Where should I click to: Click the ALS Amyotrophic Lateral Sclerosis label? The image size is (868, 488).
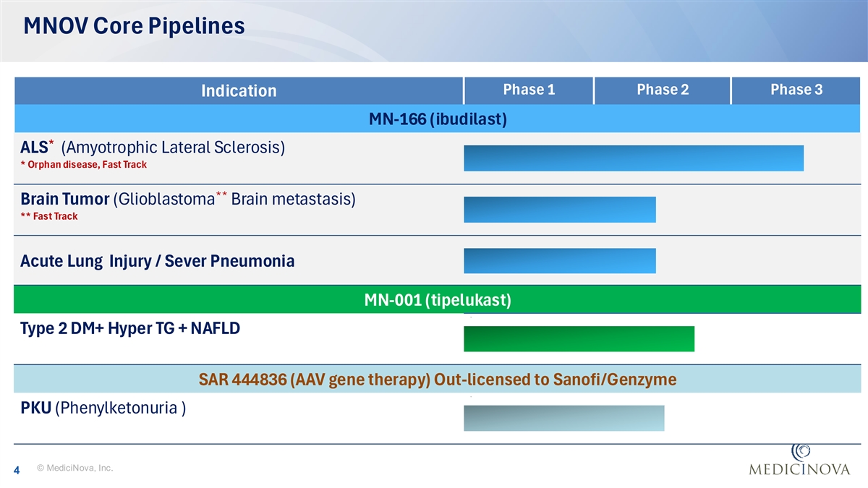(153, 148)
